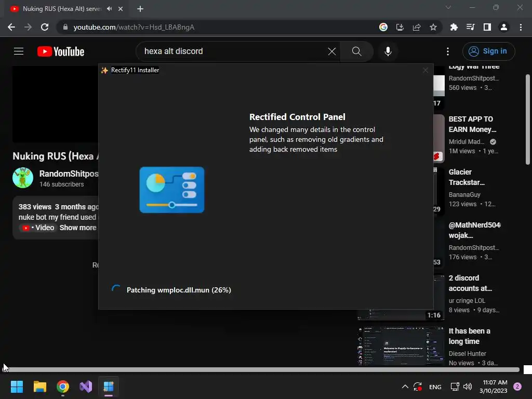Screen dimensions: 532x399
Task: Open the Google icon in address bar
Action: [383, 27]
